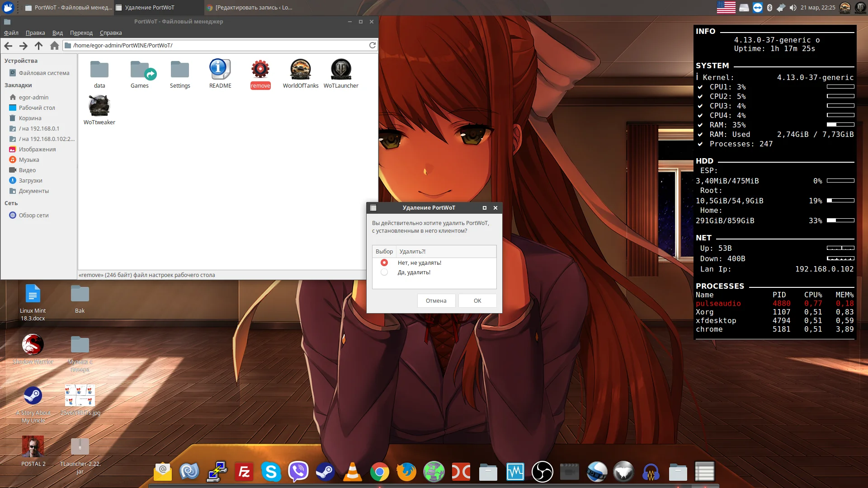Open the Вид menu
The height and width of the screenshot is (488, 868).
[57, 33]
